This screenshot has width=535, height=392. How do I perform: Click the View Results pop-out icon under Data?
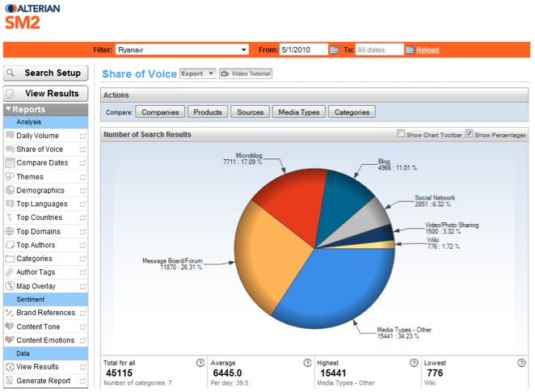(83, 367)
